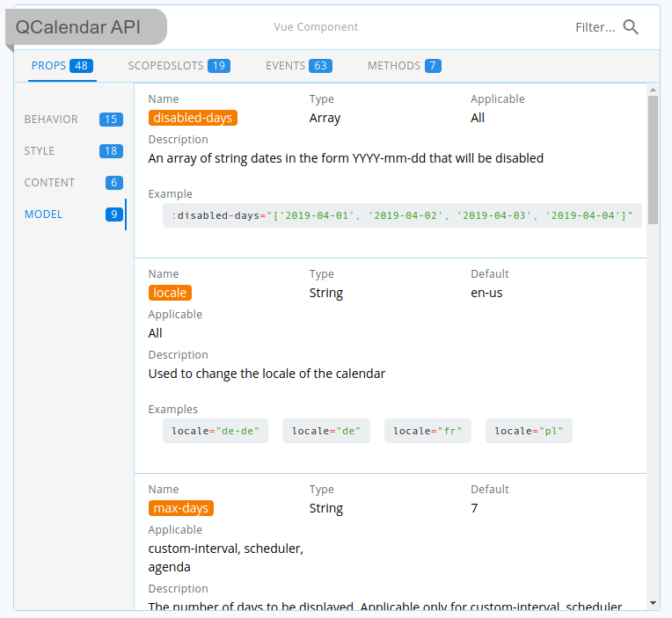
Task: Click the vertical scrollbar thumb
Action: (653, 160)
